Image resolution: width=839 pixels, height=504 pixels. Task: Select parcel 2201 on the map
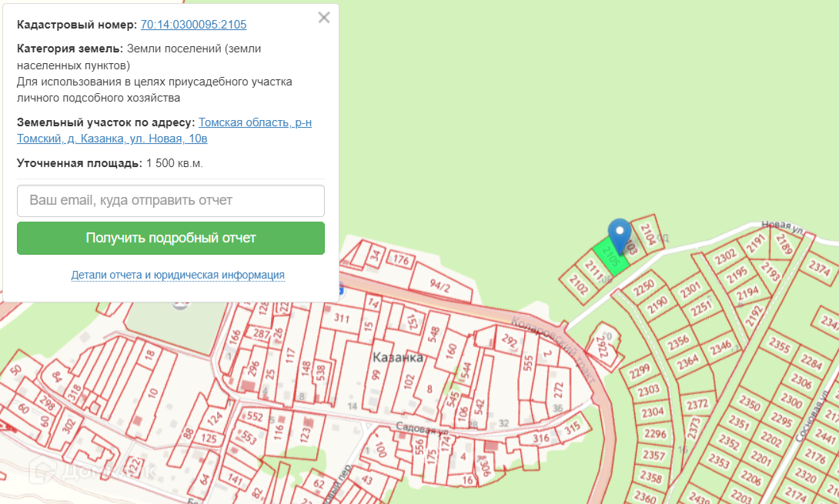(760, 459)
